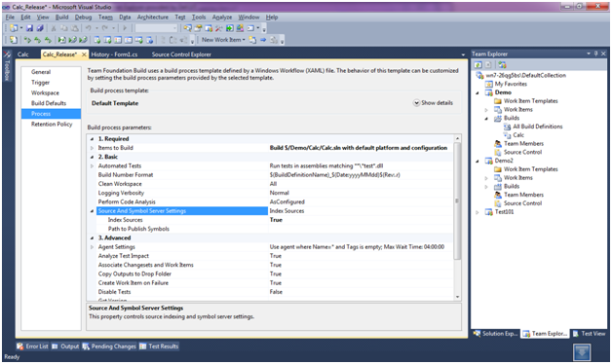
Task: Click the Path to Publish Symbols row
Action: (275, 229)
